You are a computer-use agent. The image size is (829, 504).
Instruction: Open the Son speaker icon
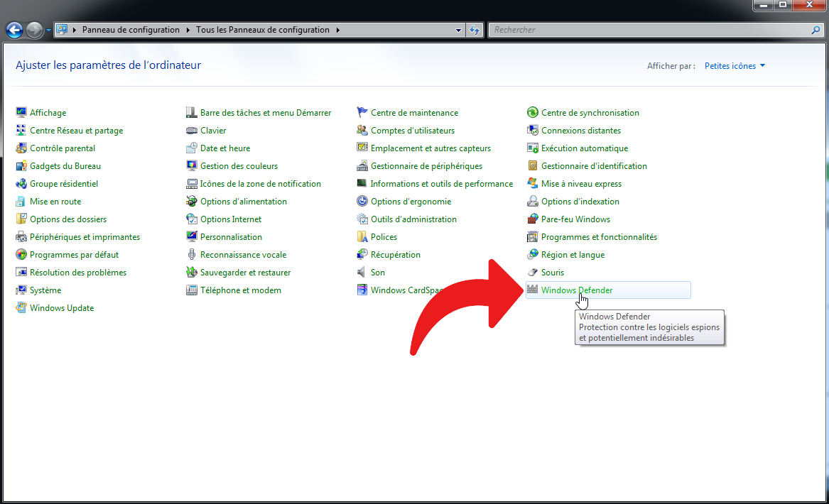click(362, 272)
